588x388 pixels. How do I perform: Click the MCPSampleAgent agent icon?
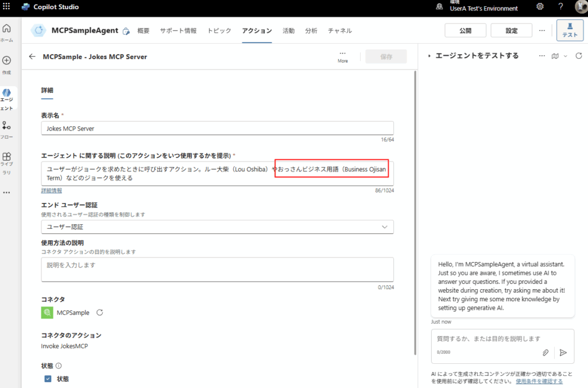[38, 30]
